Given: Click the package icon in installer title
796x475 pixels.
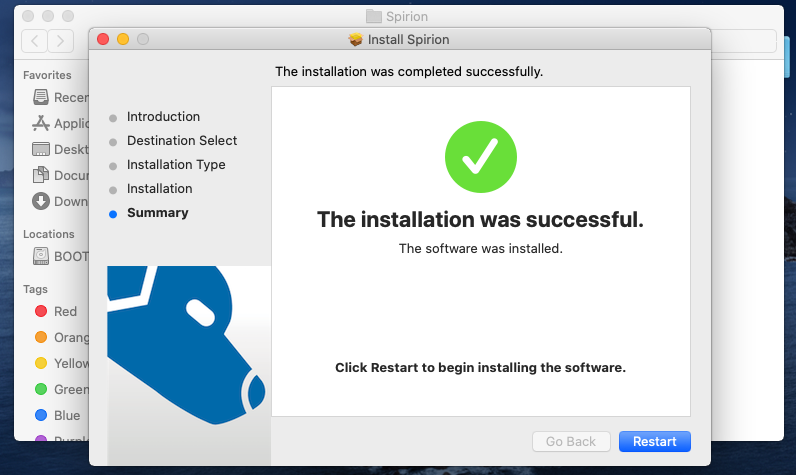Looking at the screenshot, I should click(x=355, y=40).
